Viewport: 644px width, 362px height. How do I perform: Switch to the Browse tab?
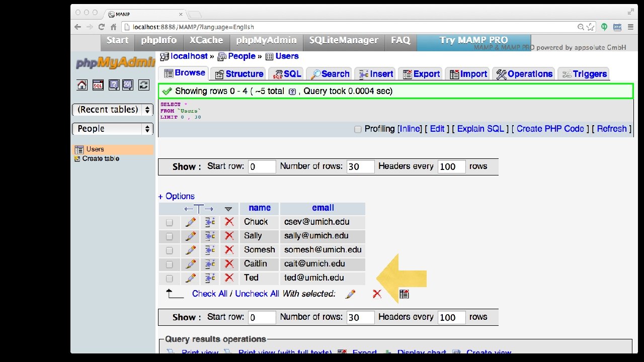click(184, 73)
